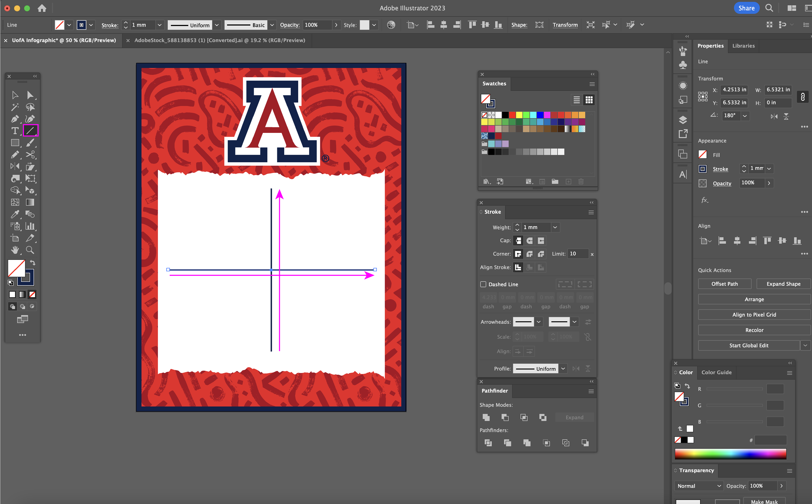Switch Swatches panel to list view
The image size is (812, 504).
coord(577,100)
